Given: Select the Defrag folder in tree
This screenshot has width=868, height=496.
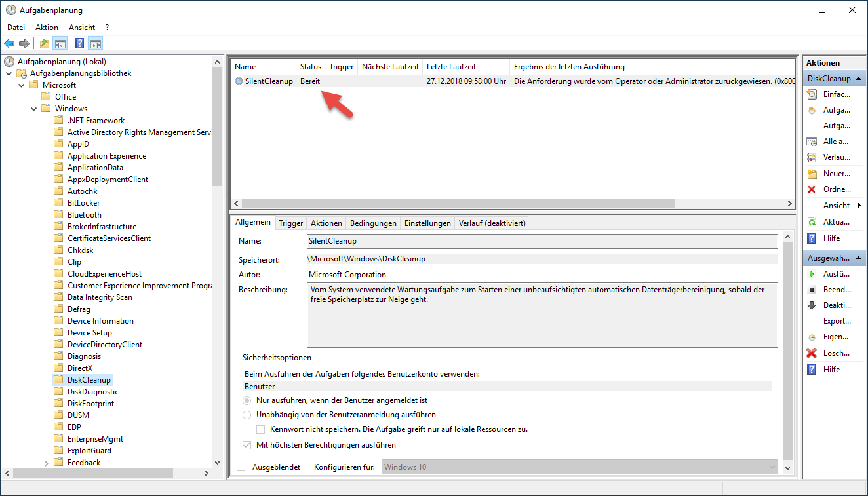Looking at the screenshot, I should click(79, 309).
